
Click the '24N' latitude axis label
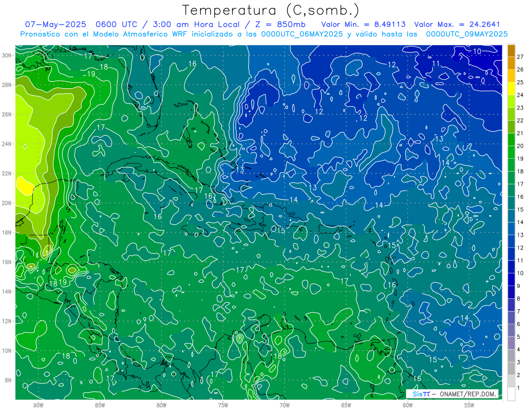(x=7, y=144)
